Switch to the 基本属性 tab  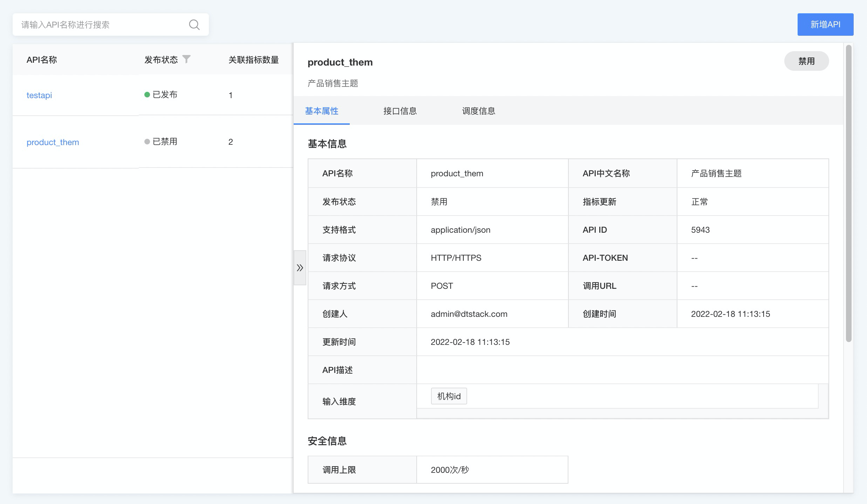point(322,111)
